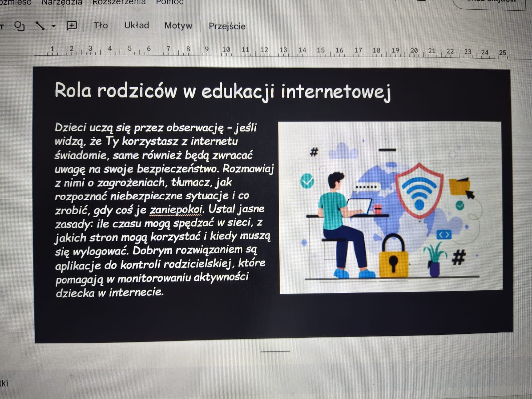This screenshot has height=399, width=532.
Task: Select the Line tool icon
Action: [40, 26]
